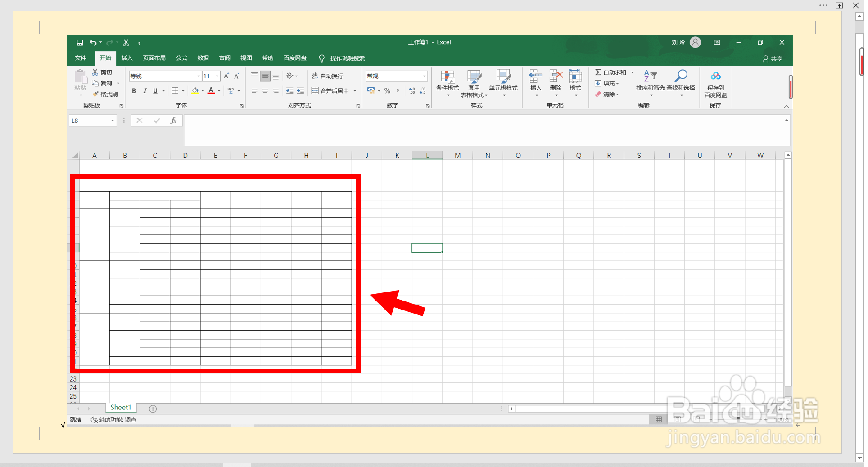Open the File (文件) tab
This screenshot has width=868, height=467.
(x=81, y=58)
